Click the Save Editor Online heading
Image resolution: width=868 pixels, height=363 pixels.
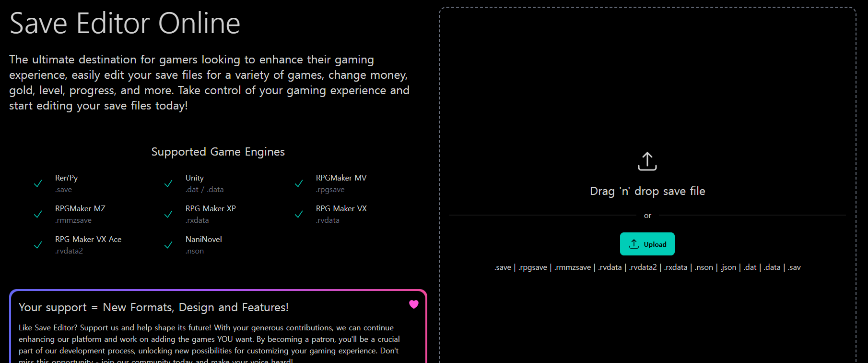click(125, 23)
